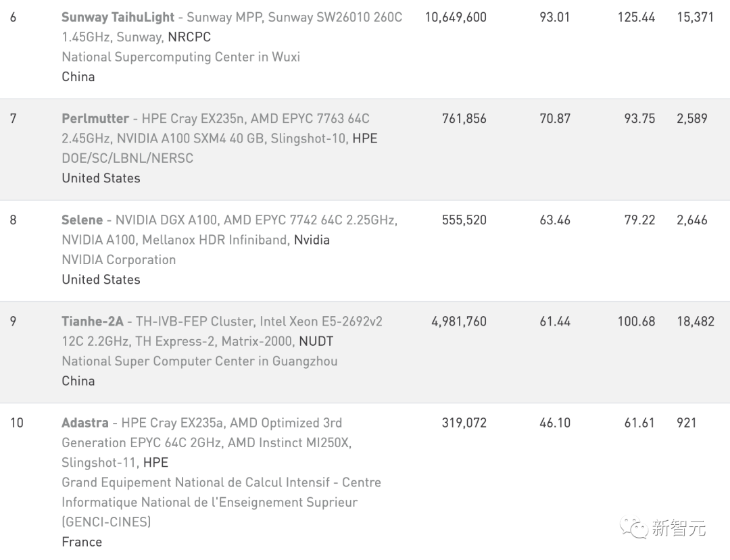Click the NRCPC vendor link
The image size is (730, 560).
click(189, 37)
